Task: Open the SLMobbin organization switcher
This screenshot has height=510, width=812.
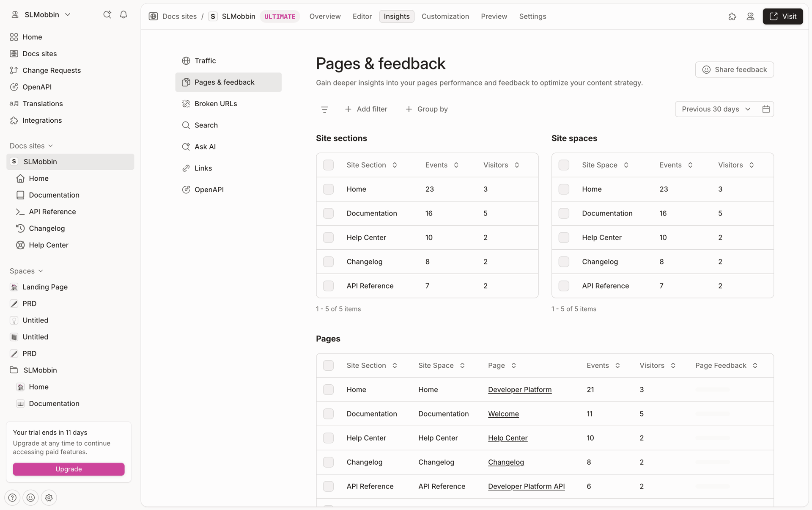Action: [41, 14]
